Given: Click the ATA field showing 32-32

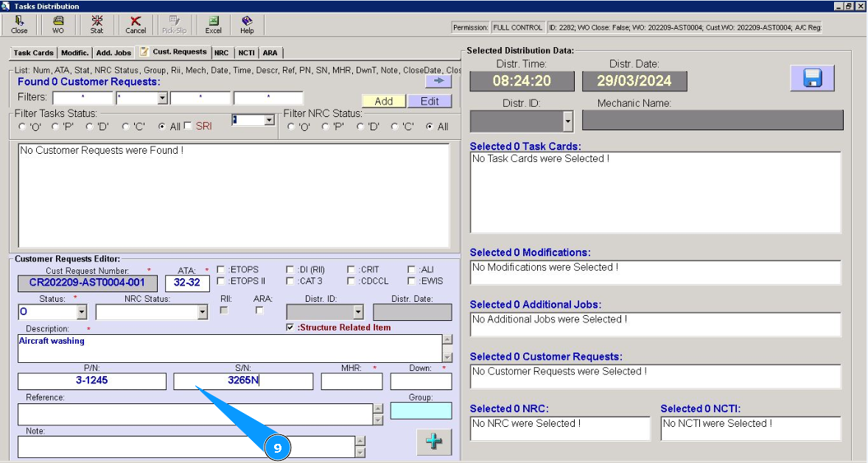Looking at the screenshot, I should tap(187, 283).
